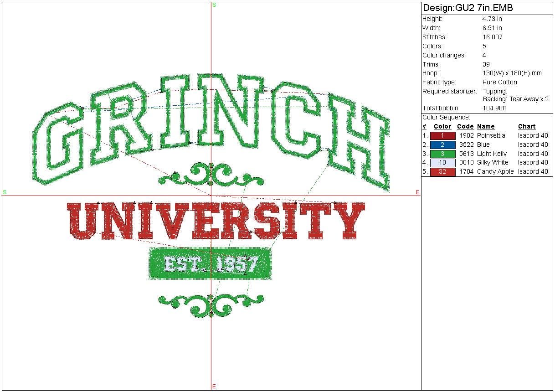Select the Blue color swatch numbered 2

442,145
